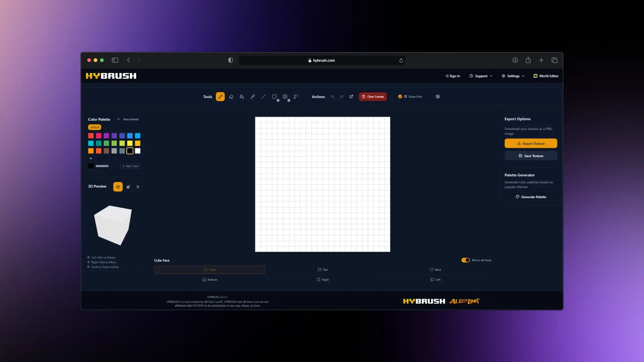The image size is (644, 362).
Task: Expand the Support menu
Action: 481,76
